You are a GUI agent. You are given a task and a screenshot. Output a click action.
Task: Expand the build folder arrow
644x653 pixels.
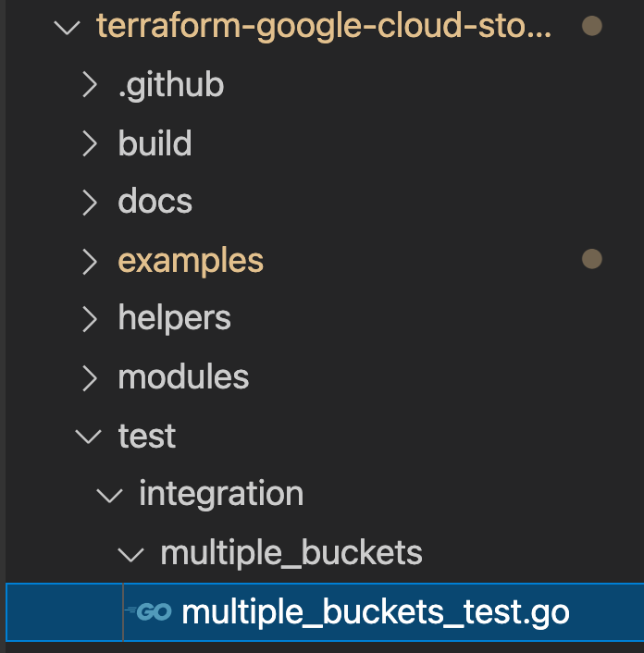[x=89, y=143]
